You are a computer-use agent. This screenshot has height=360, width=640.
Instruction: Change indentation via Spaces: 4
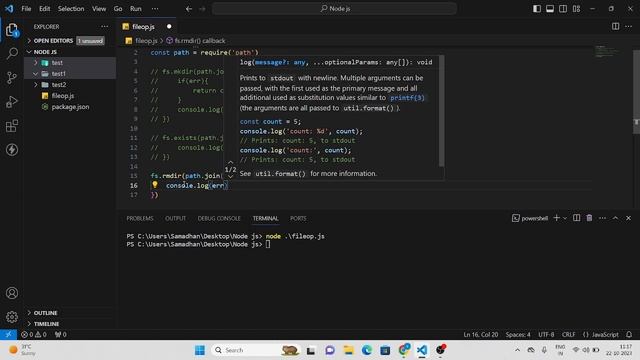(518, 334)
